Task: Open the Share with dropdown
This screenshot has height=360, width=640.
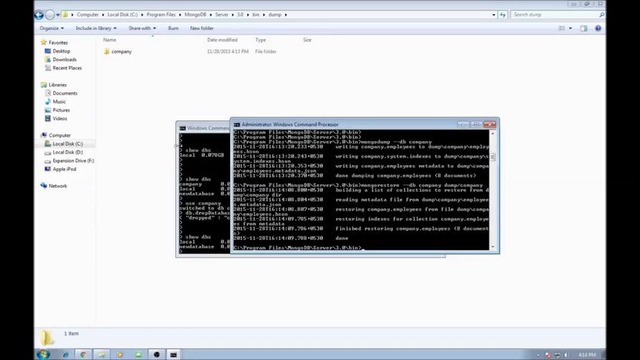Action: 142,28
